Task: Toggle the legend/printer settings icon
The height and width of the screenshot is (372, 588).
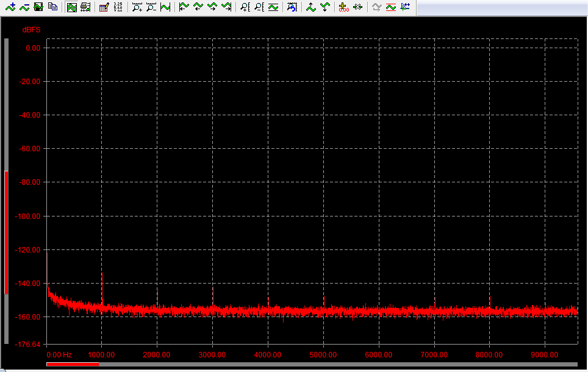Action: click(85, 7)
